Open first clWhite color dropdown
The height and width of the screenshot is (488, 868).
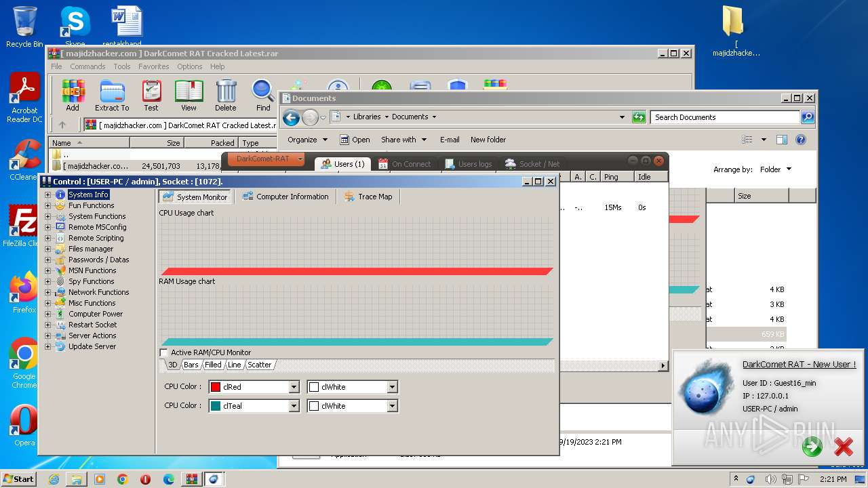pos(392,387)
